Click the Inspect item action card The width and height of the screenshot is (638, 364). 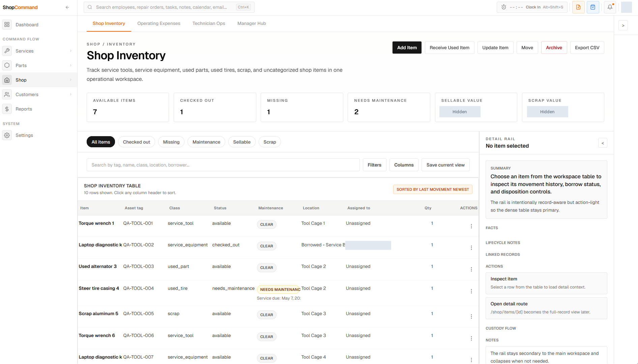(546, 283)
